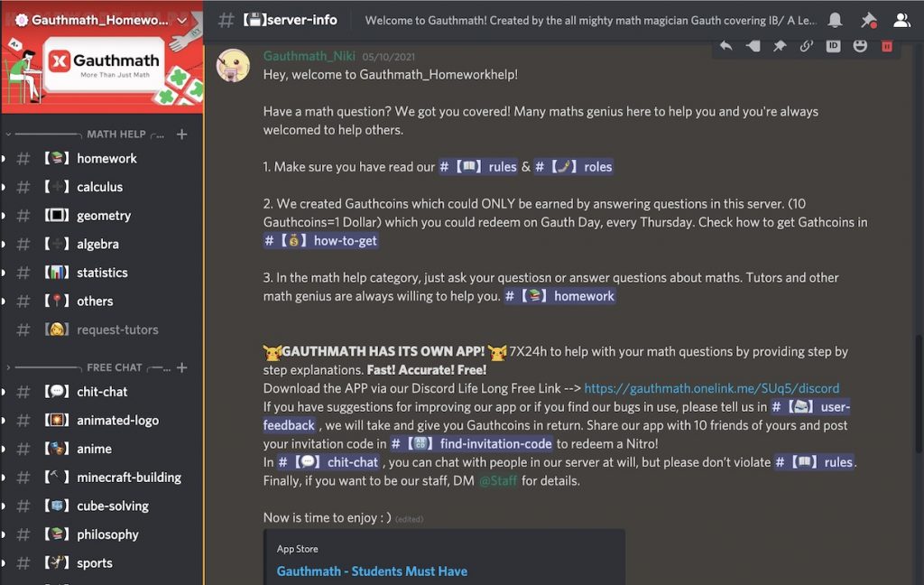
Task: Pin this message using the pushpin action
Action: [780, 46]
